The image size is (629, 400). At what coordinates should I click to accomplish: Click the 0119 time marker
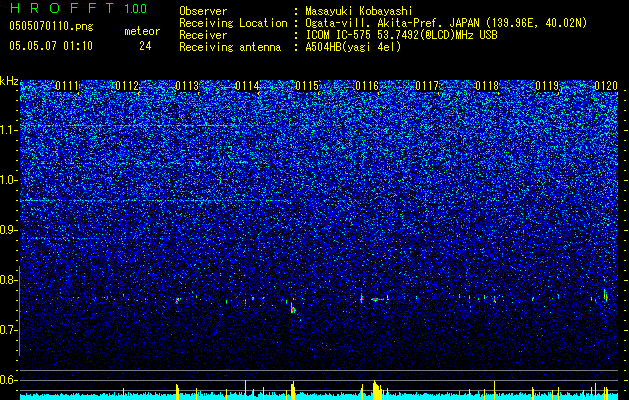click(x=547, y=86)
